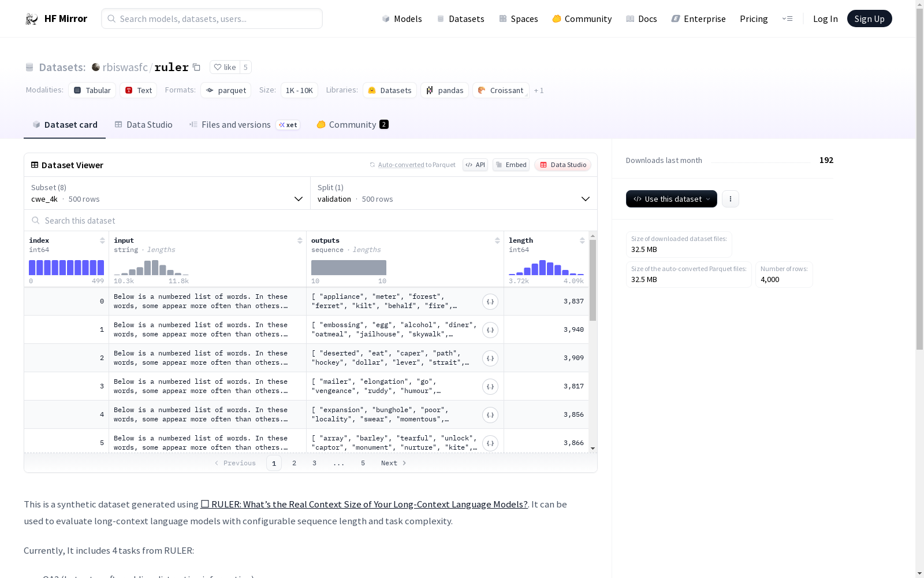
Task: Open the Docs page
Action: click(642, 18)
